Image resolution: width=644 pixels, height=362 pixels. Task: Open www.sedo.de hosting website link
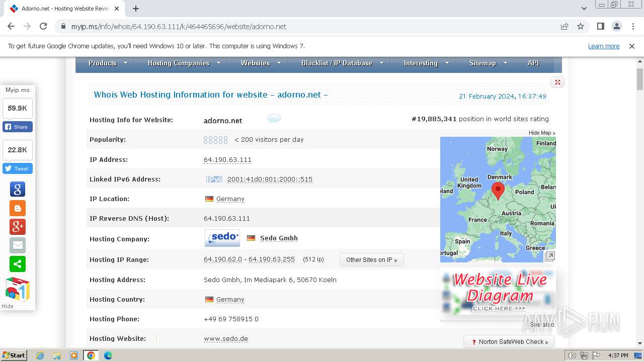pos(226,339)
